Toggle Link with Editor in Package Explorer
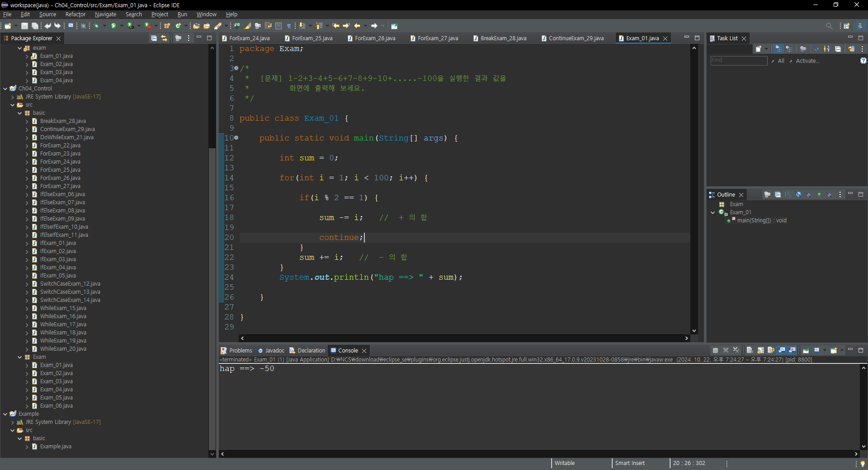The width and height of the screenshot is (868, 470). pos(164,38)
